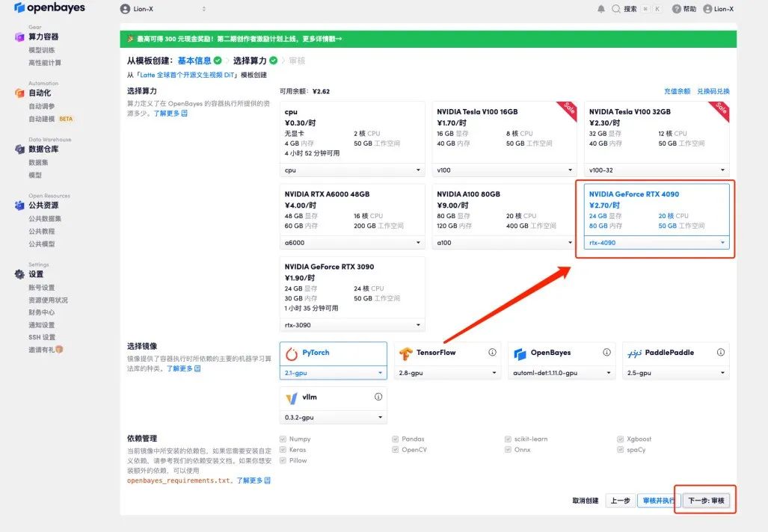
Task: Expand the v100 compute dropdown
Action: coord(505,170)
